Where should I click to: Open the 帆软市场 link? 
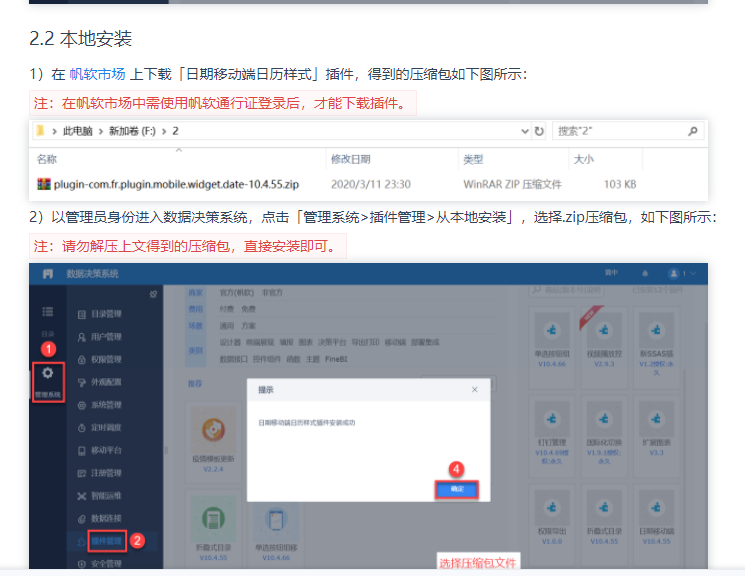tap(97, 74)
